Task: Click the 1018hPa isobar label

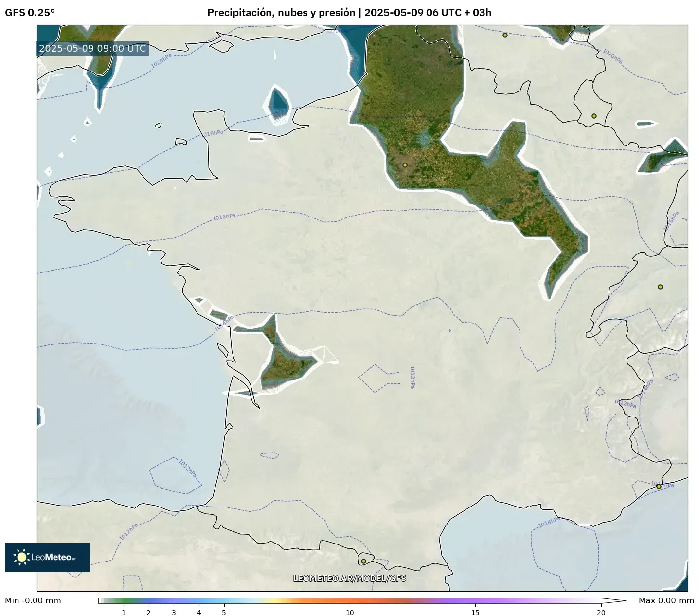Action: click(212, 134)
